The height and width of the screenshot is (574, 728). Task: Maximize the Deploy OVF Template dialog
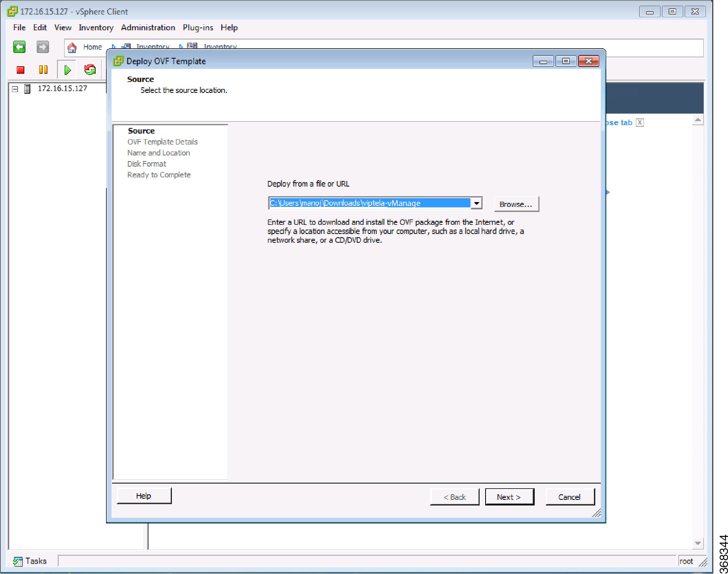click(x=566, y=61)
